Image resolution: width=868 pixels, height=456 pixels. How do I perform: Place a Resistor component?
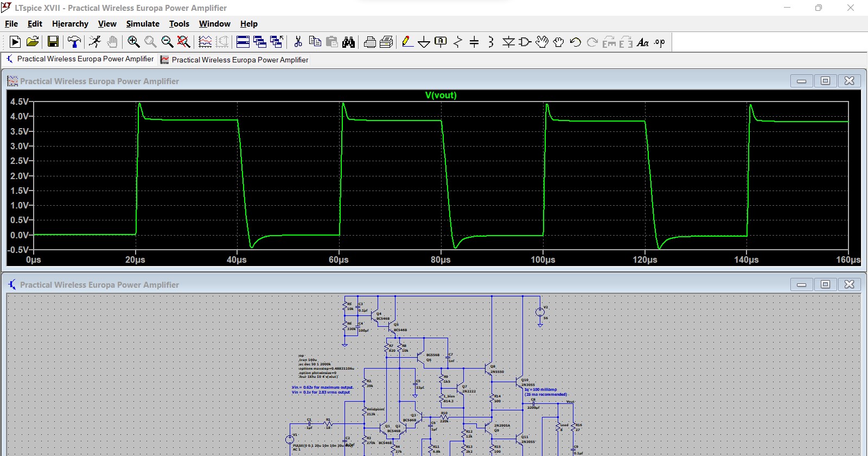[458, 42]
